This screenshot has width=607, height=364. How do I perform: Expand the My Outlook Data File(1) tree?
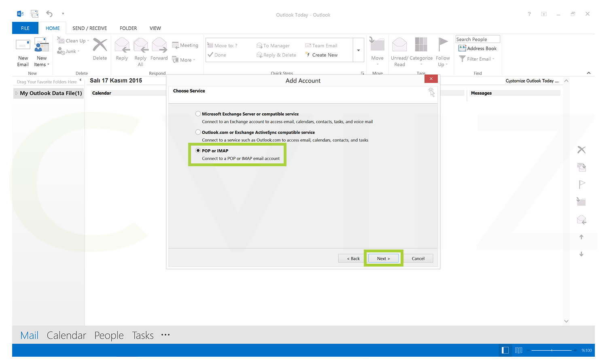17,93
